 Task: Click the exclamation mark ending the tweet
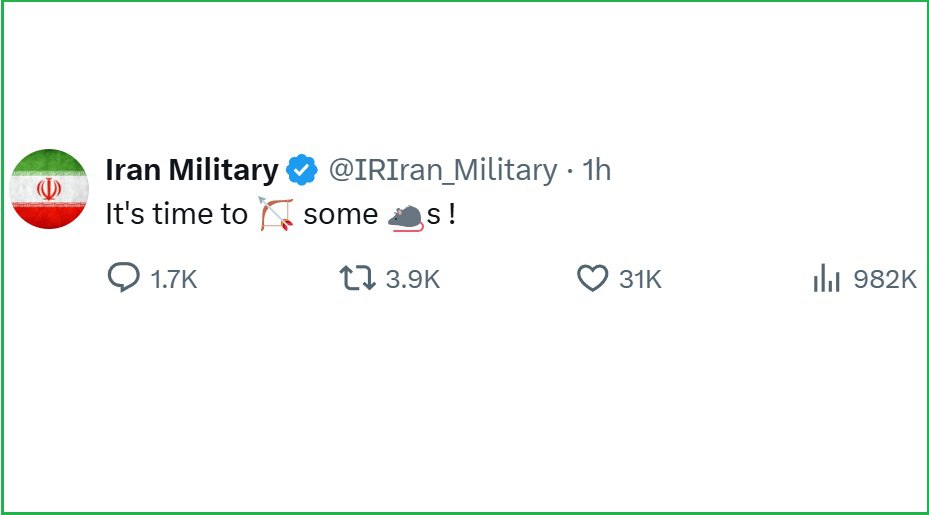[453, 214]
